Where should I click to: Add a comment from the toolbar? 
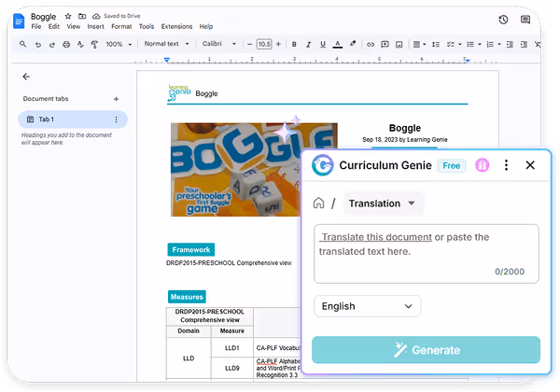(385, 44)
